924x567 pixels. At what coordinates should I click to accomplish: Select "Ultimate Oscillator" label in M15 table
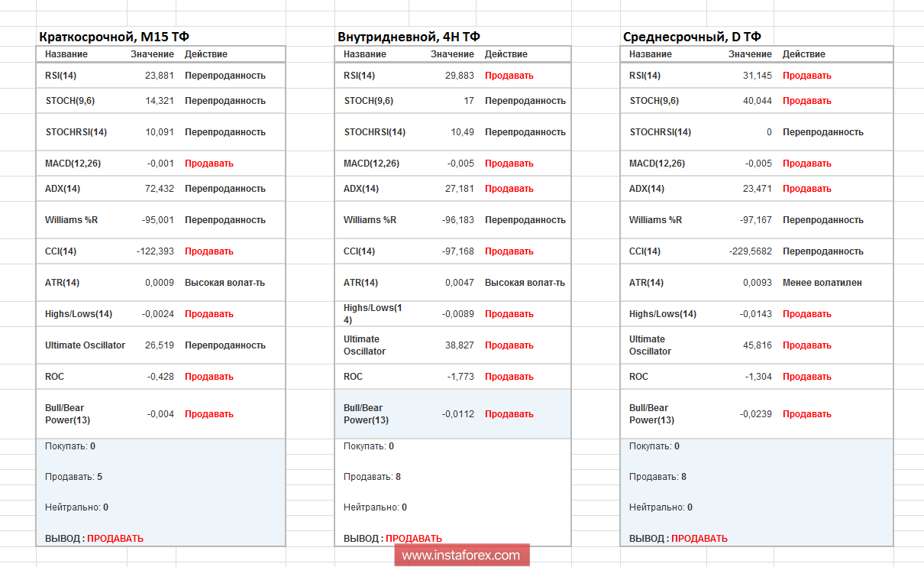pos(86,345)
